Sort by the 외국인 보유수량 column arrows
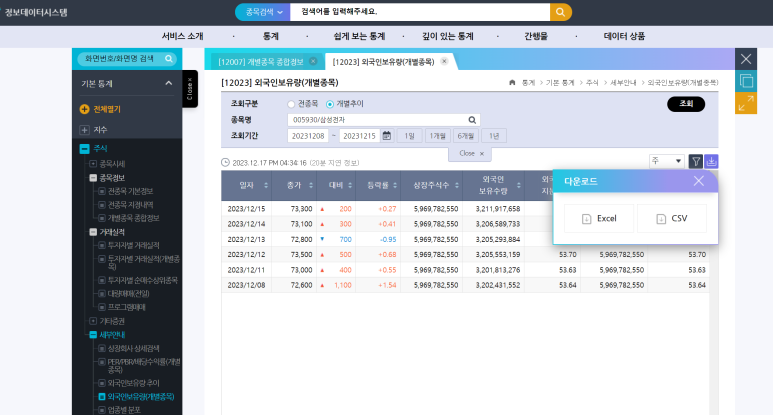Viewport: 773px width, 415px height. [519, 185]
